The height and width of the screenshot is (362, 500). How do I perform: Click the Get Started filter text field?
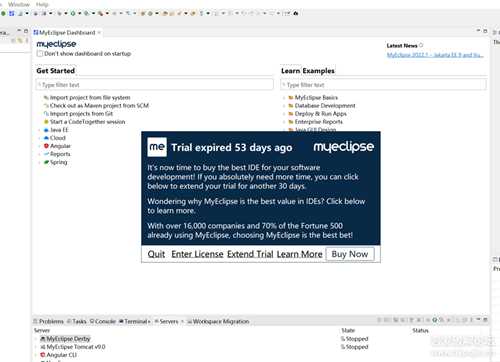155,85
